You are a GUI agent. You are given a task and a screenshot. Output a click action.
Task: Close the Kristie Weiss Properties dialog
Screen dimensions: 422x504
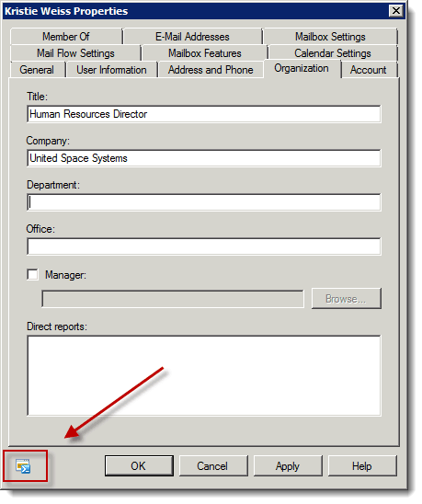point(396,11)
